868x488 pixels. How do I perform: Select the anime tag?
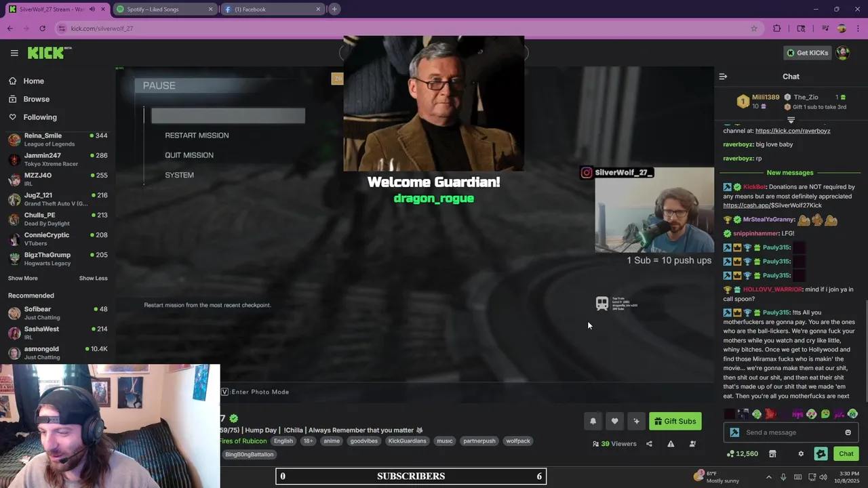(332, 441)
